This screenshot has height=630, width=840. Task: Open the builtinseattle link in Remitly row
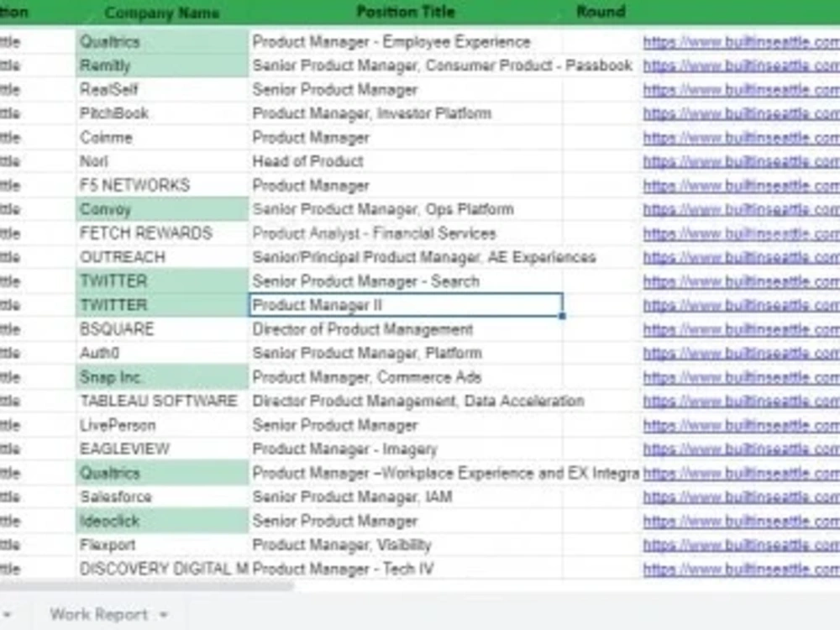point(742,66)
